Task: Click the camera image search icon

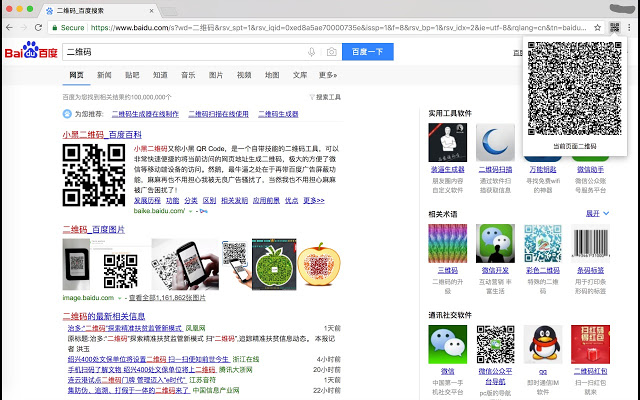Action: 331,52
